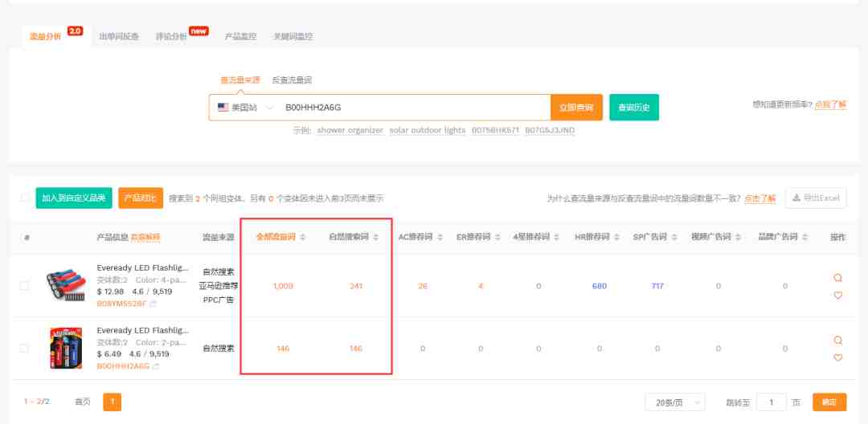Open external link icon beside B00HHH2A6G ASIN
This screenshot has width=868, height=424.
tap(156, 366)
